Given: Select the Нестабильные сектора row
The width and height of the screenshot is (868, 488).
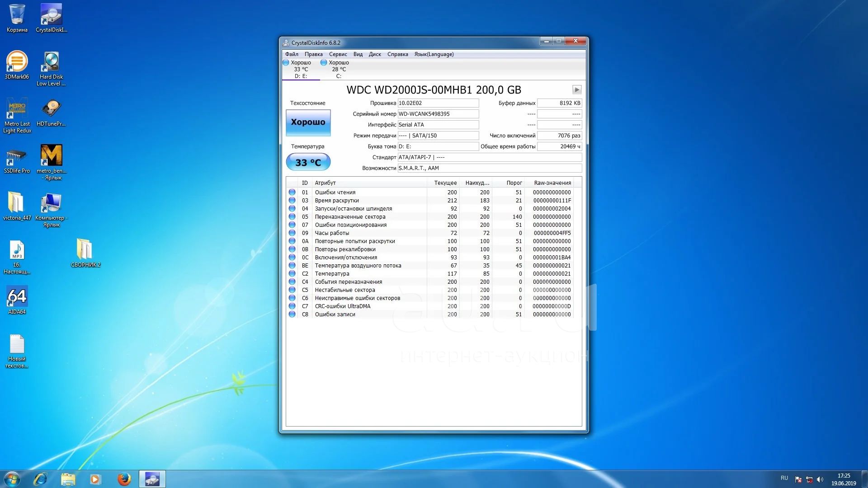Looking at the screenshot, I should [x=430, y=290].
